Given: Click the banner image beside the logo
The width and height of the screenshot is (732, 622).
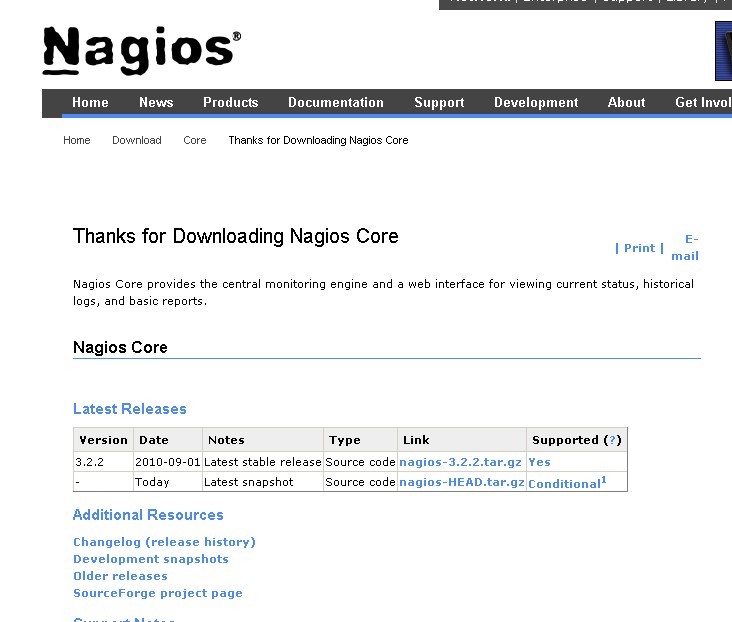Looking at the screenshot, I should pyautogui.click(x=724, y=50).
